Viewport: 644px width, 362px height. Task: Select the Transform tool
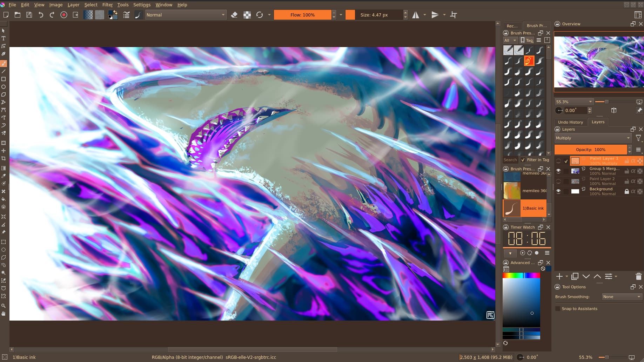point(4,143)
